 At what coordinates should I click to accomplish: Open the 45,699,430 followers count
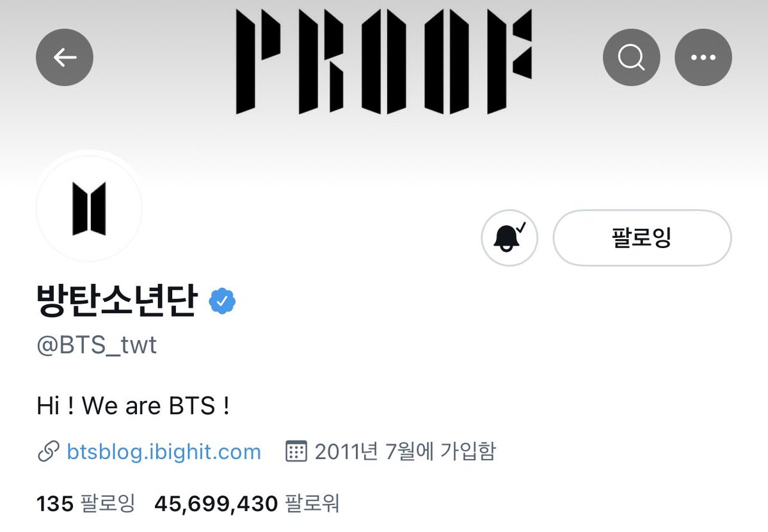(x=216, y=504)
